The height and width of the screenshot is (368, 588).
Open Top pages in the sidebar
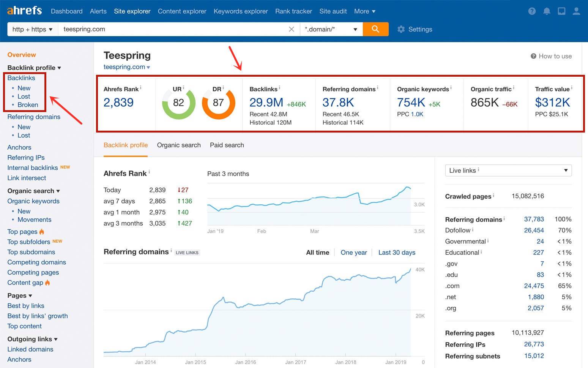point(22,232)
